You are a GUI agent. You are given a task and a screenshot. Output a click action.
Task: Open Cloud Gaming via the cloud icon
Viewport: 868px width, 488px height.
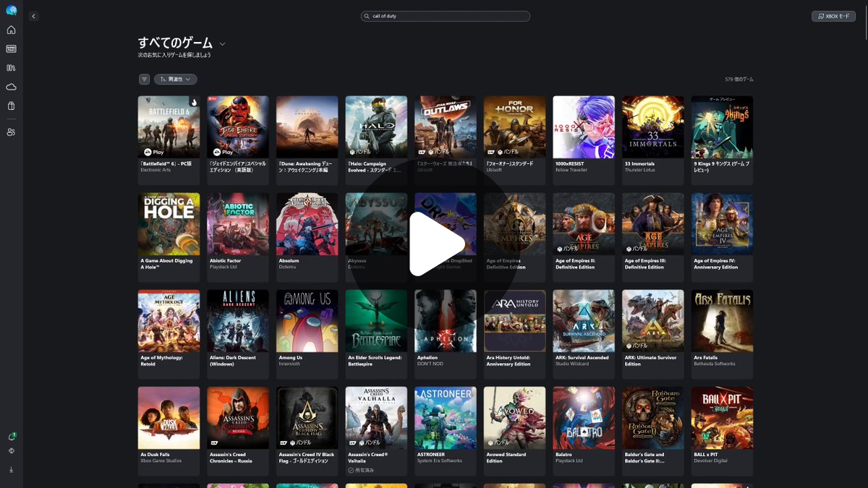11,87
